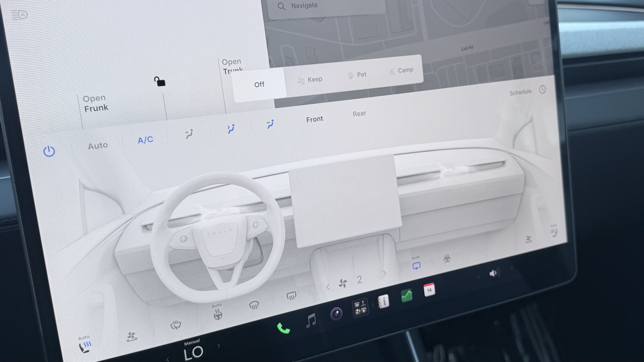Screen dimensions: 644x362
Task: Toggle rear window defrost
Action: coord(291,296)
